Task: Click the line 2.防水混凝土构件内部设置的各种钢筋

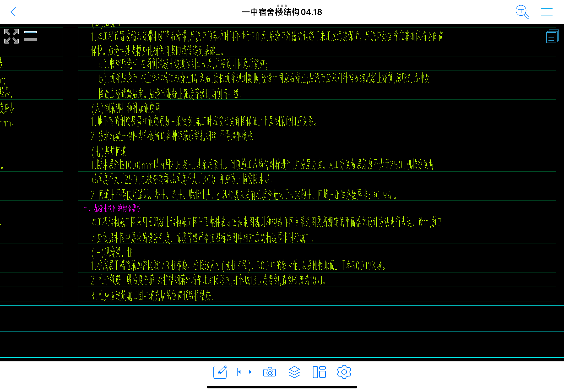Action: (x=174, y=136)
